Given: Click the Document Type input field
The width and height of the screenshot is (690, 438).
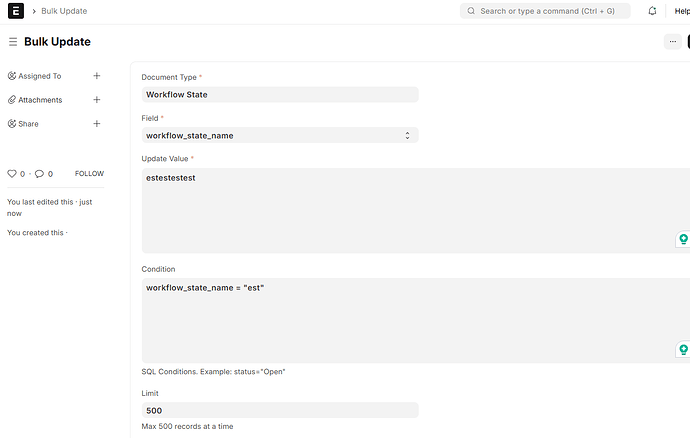Looking at the screenshot, I should coord(279,95).
